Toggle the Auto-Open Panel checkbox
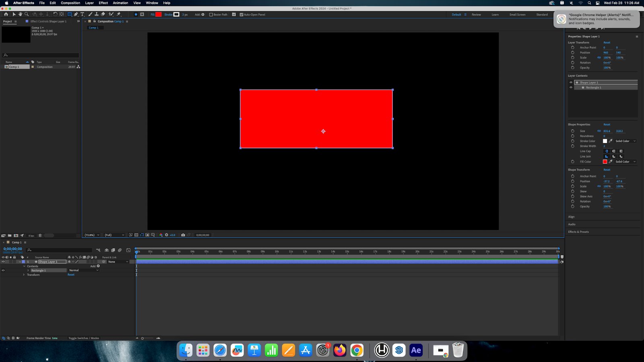This screenshot has height=362, width=644. coord(242,14)
